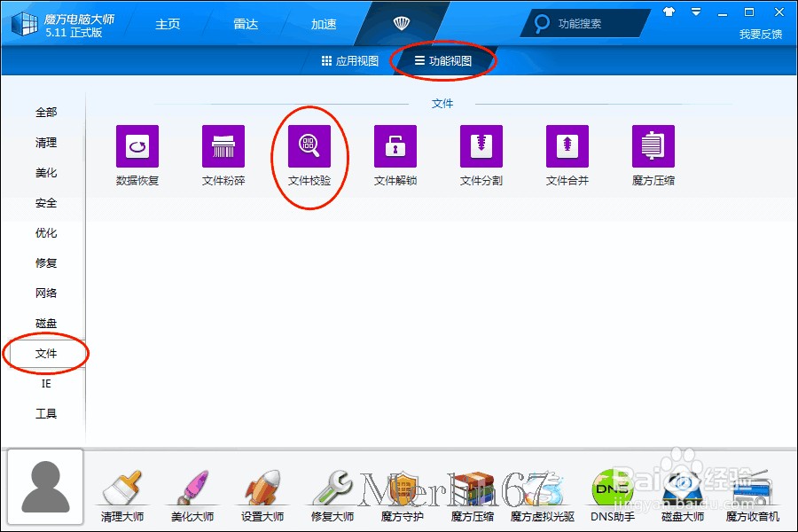This screenshot has width=798, height=532.
Task: Close the 魔方电脑大师 window
Action: [x=779, y=12]
